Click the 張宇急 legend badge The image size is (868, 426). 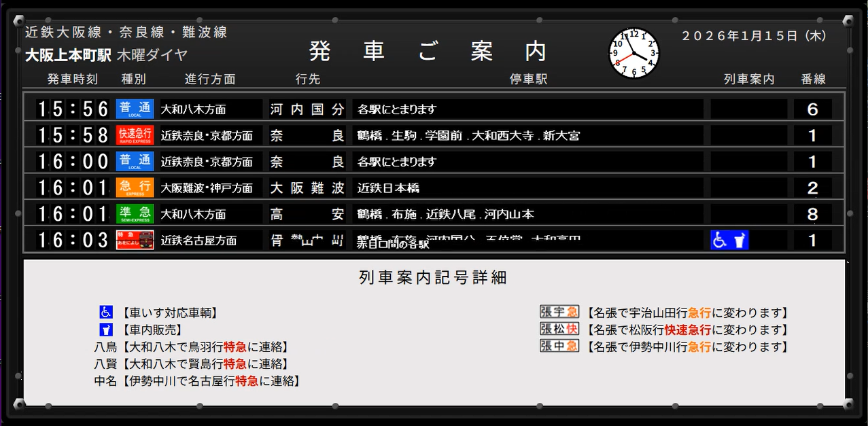(x=559, y=312)
